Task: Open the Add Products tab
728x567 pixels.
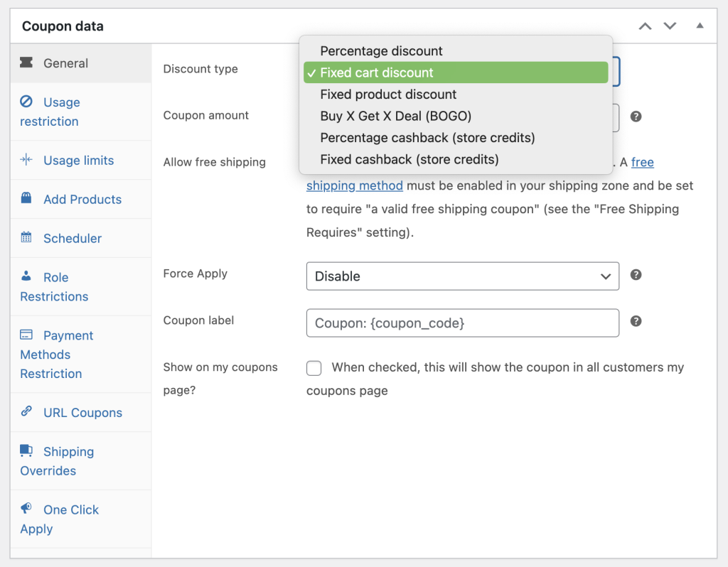Action: [81, 199]
